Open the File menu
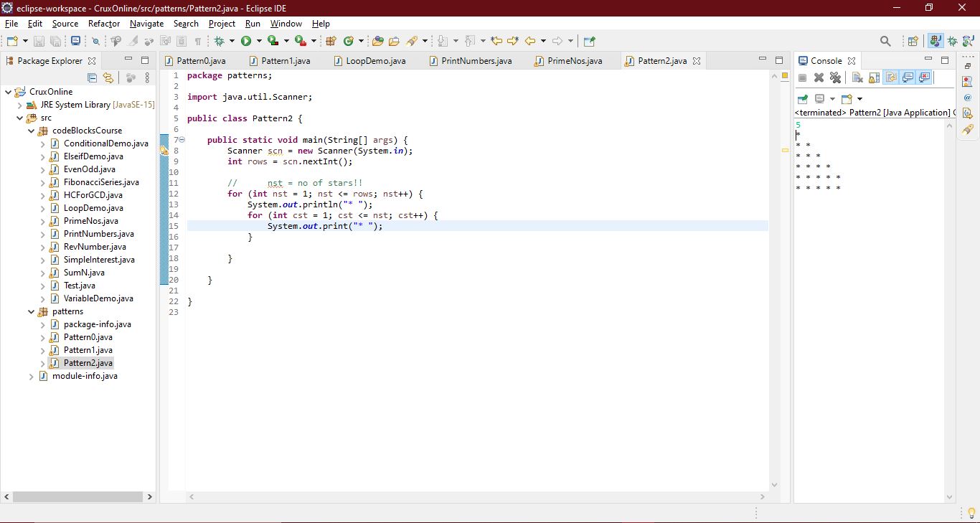Image resolution: width=980 pixels, height=523 pixels. [x=11, y=24]
